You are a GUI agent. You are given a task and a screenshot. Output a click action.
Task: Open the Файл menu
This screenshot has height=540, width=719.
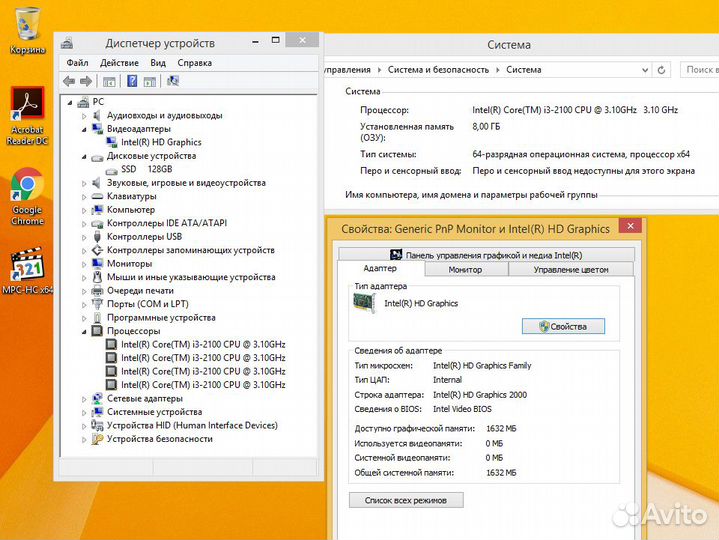(x=77, y=63)
